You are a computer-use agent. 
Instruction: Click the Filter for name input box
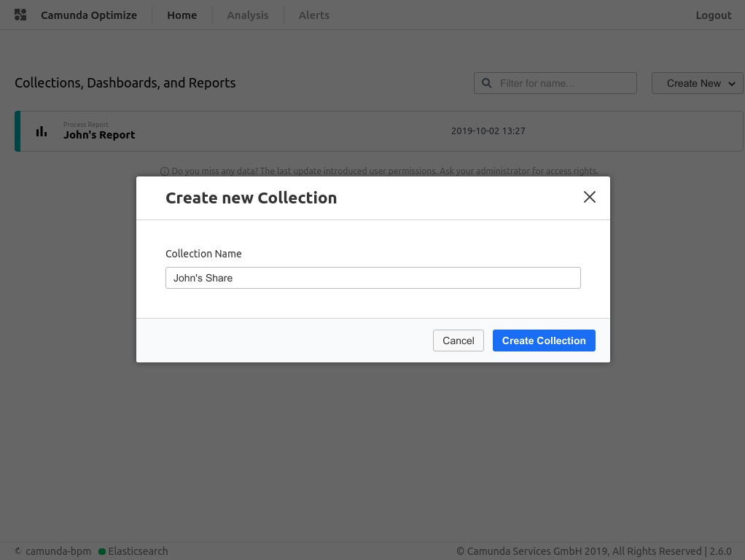coord(561,82)
